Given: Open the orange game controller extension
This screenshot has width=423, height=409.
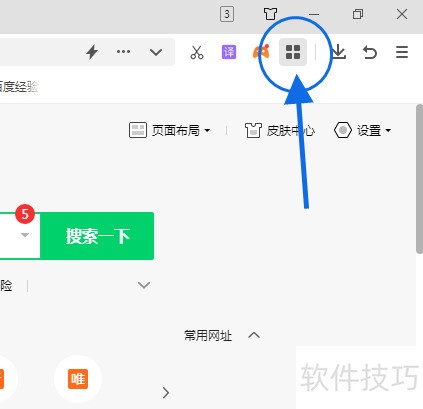Looking at the screenshot, I should [261, 52].
